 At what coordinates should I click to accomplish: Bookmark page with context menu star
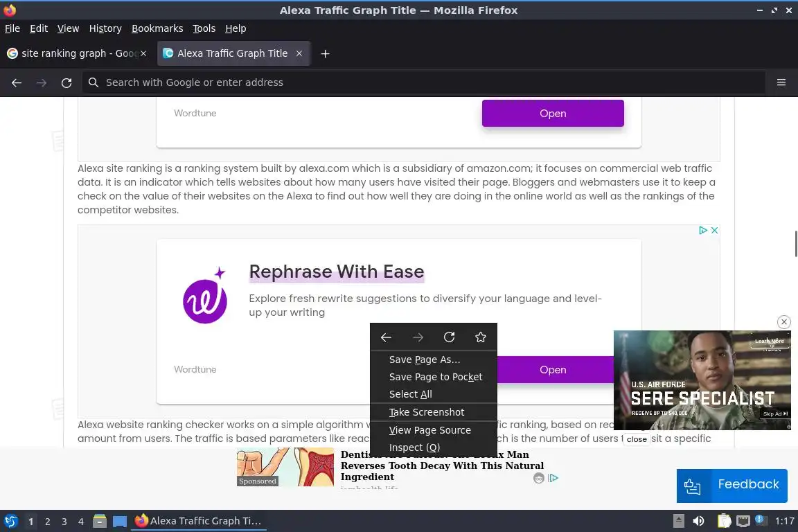coord(481,337)
